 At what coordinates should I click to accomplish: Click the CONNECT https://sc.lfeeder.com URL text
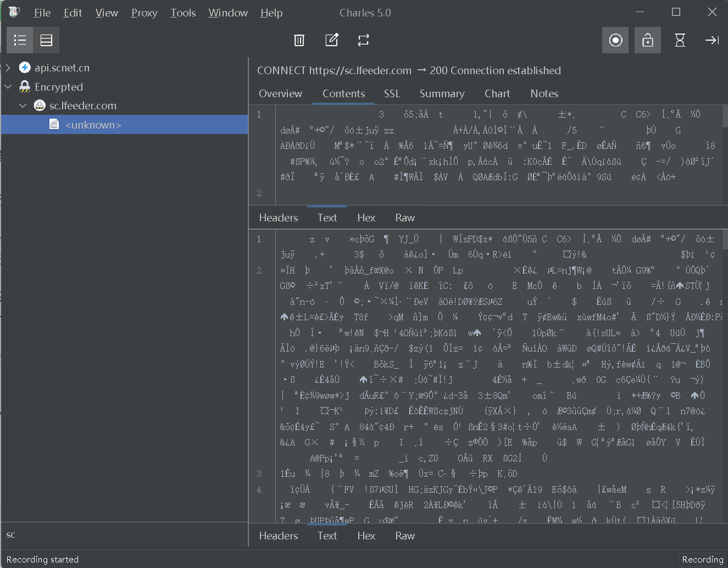point(334,70)
